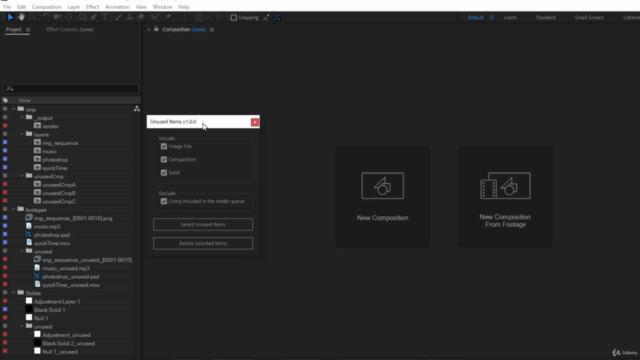This screenshot has width=640, height=360.
Task: Select the Pan Behind anchor point tool
Action: (69, 17)
